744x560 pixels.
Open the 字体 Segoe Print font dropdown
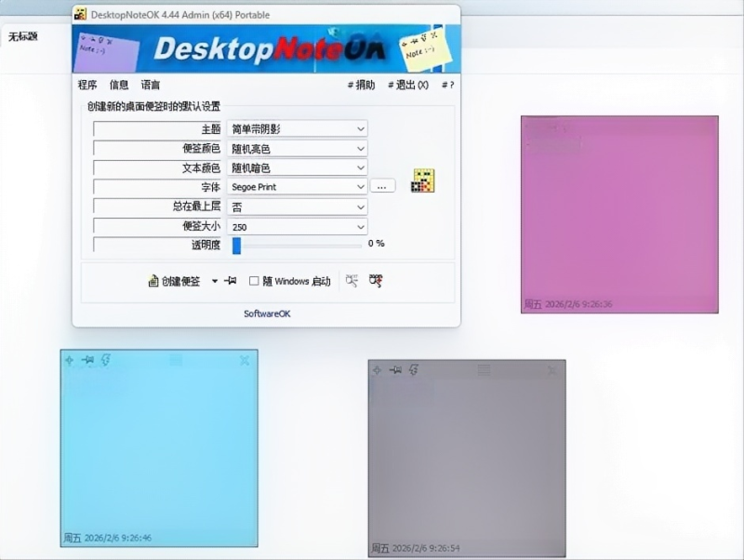(297, 186)
